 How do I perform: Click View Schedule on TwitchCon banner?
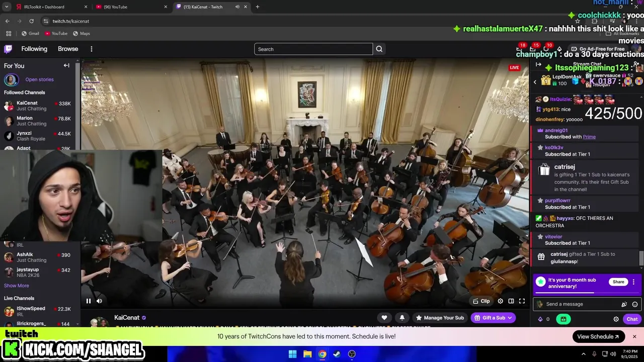pyautogui.click(x=598, y=336)
